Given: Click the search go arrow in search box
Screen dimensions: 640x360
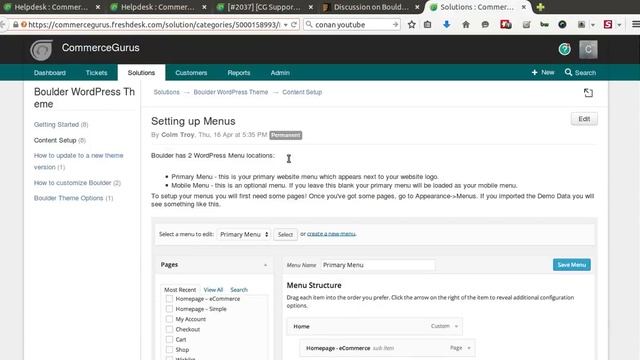Looking at the screenshot, I should (395, 24).
